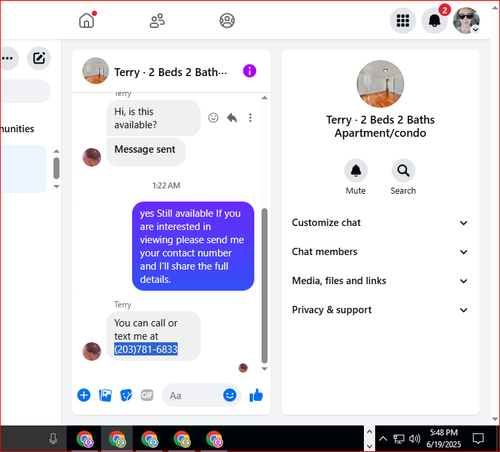Click 'Terry · 2 Beds 2 Baths Apartment/condo' heading
500x452 pixels.
pos(380,126)
